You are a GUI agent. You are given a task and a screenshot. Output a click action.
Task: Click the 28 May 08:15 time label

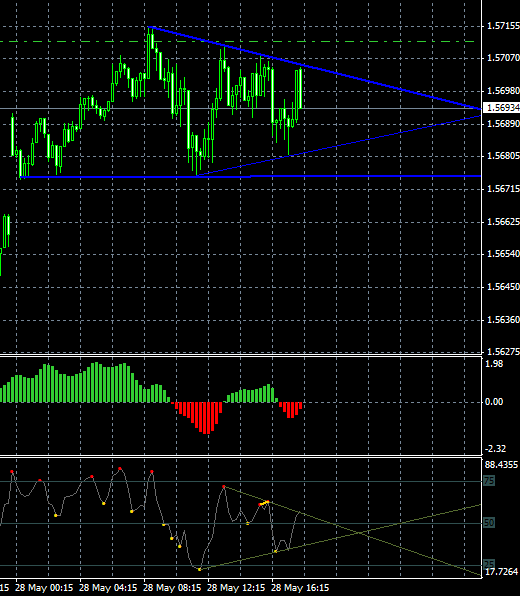tap(172, 588)
